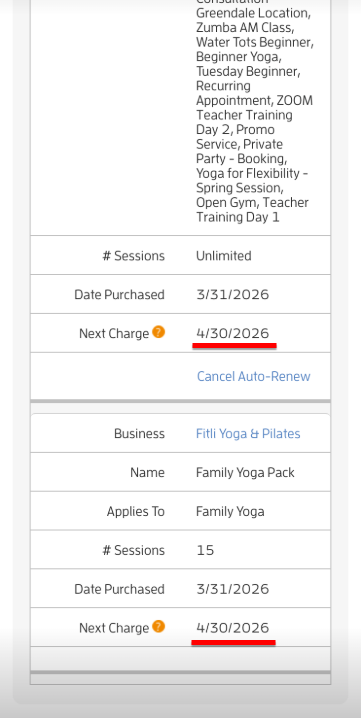Click 'Yoga for Flexibility -' text line

click(x=252, y=174)
